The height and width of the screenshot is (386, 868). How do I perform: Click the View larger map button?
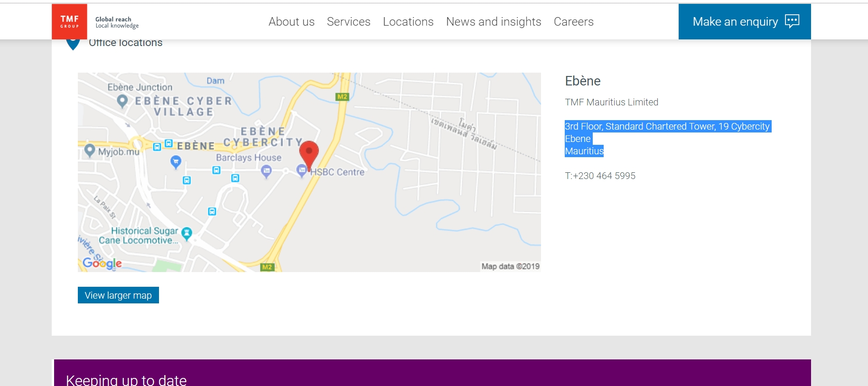tap(118, 295)
